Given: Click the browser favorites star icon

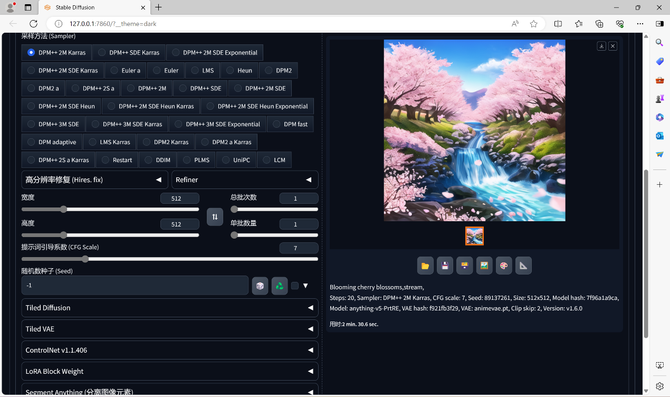Looking at the screenshot, I should [x=534, y=24].
